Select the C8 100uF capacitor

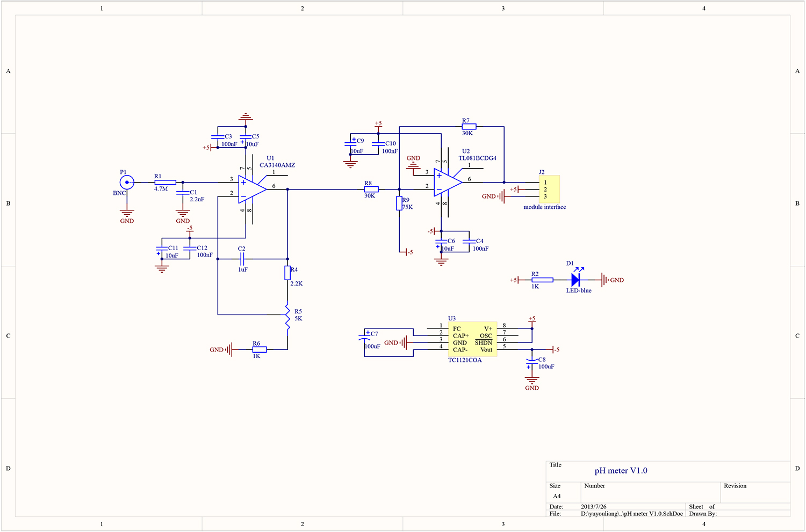(x=532, y=363)
